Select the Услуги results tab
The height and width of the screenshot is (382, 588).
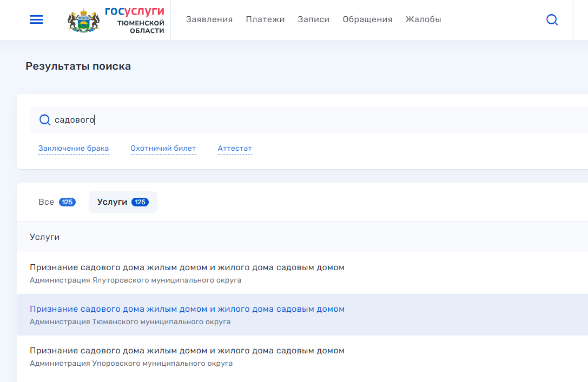(x=113, y=202)
